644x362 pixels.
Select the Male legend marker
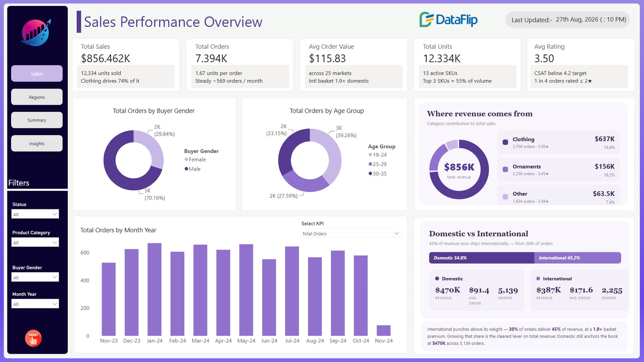tap(186, 169)
